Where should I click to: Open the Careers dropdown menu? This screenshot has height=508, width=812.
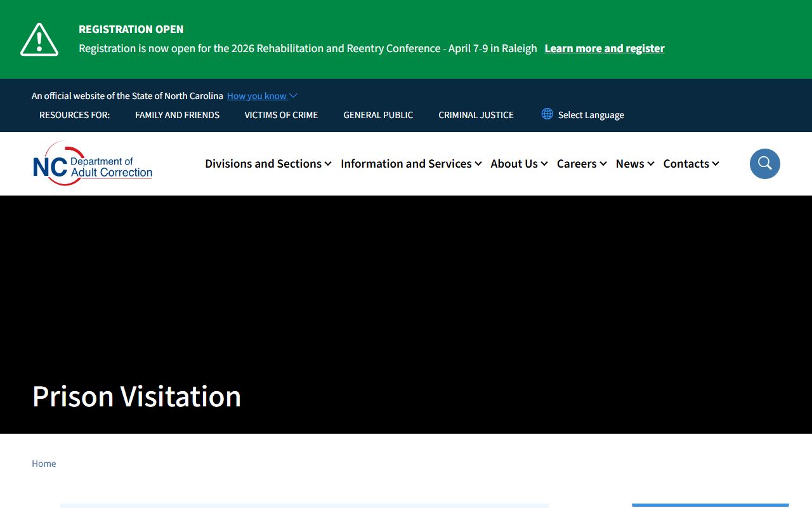(581, 164)
